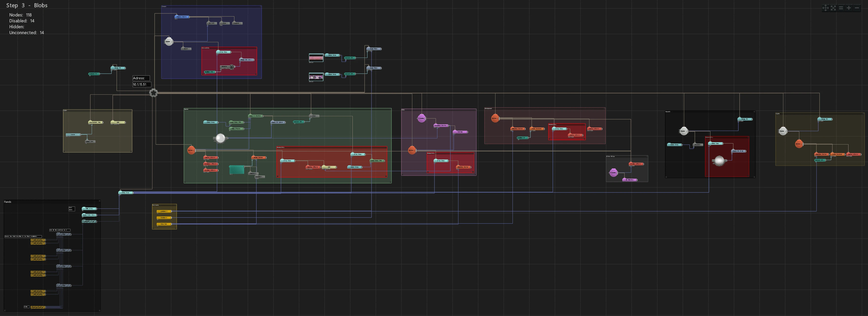Select the Loader node in Lights group
Image resolution: width=868 pixels, height=316 pixels.
(x=73, y=135)
